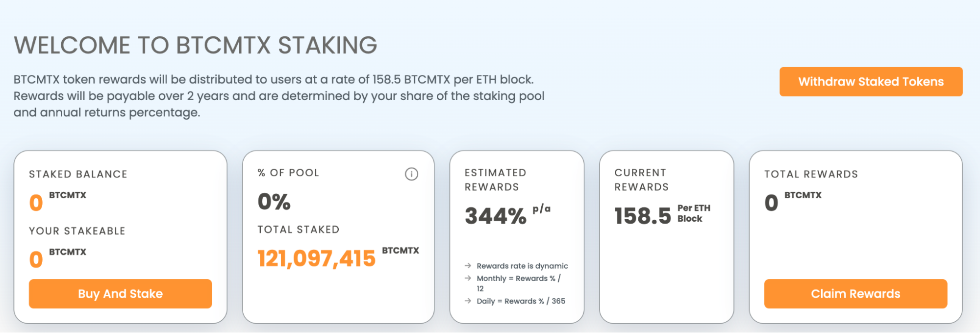This screenshot has height=333, width=980.
Task: Click the Staked Balance label
Action: point(78,174)
